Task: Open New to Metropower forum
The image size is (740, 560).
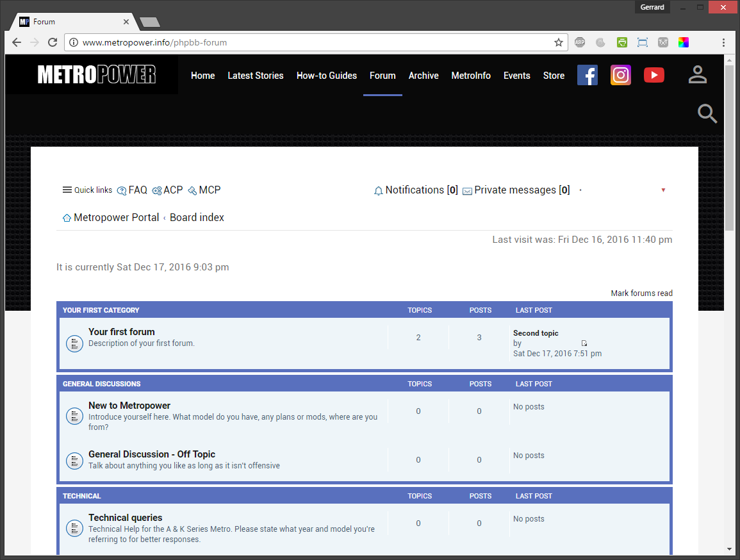Action: pos(129,405)
